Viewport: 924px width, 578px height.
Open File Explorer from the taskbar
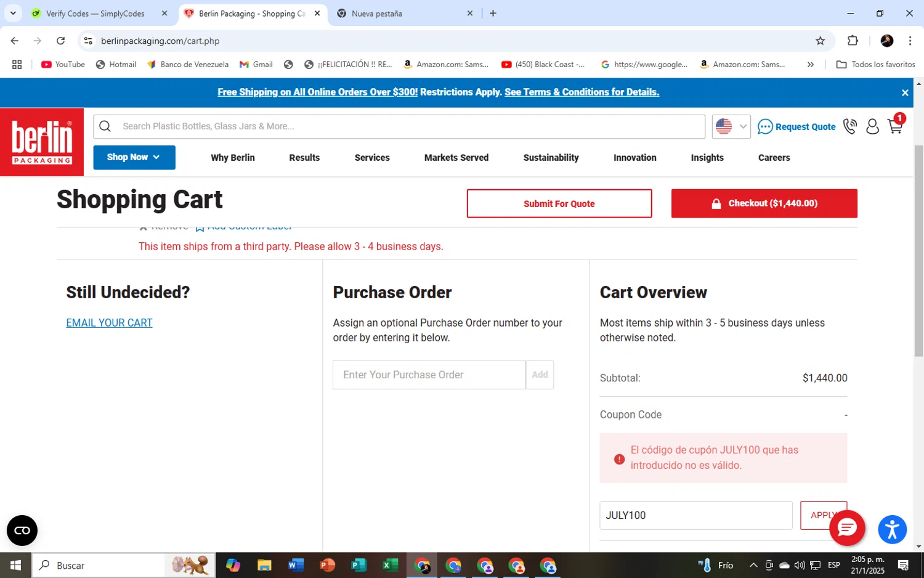(264, 565)
